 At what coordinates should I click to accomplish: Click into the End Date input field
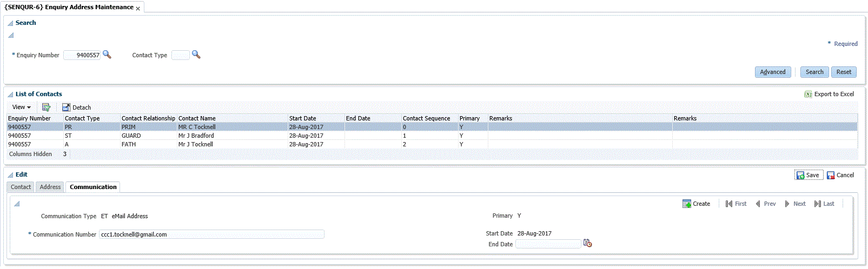[548, 244]
